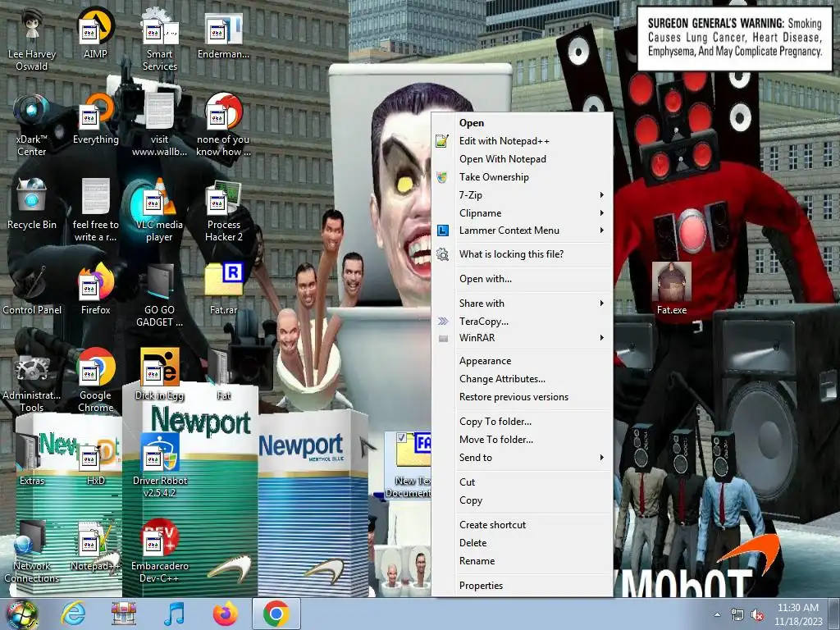
Task: Launch Notepad++ desktop shortcut
Action: 95,545
